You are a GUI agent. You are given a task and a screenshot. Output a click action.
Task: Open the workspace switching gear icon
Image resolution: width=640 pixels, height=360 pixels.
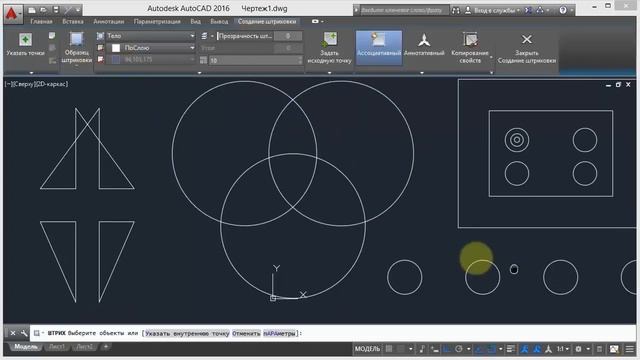tap(578, 349)
